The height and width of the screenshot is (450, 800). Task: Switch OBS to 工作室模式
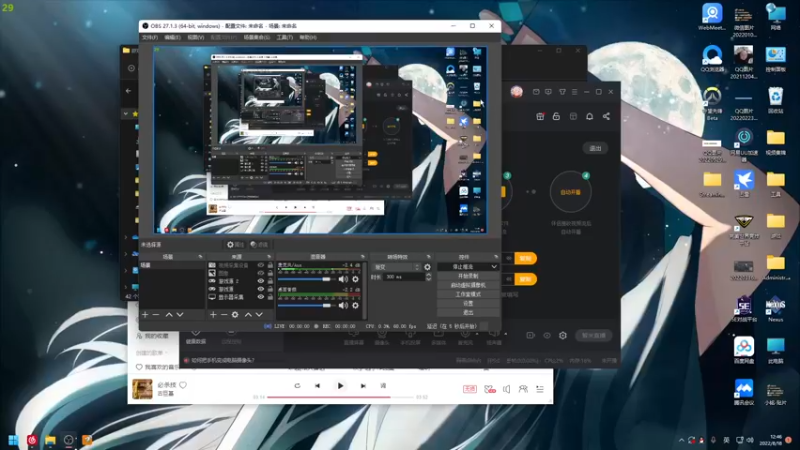[468, 294]
